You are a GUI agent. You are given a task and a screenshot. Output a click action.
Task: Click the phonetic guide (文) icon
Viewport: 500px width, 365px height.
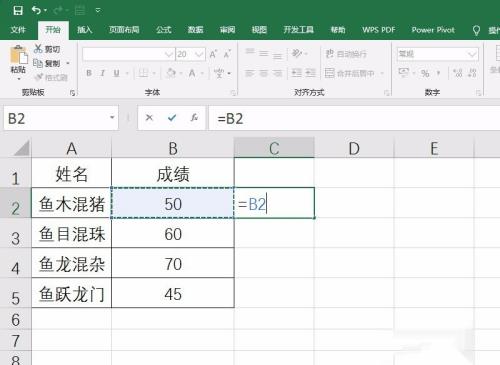click(x=219, y=73)
